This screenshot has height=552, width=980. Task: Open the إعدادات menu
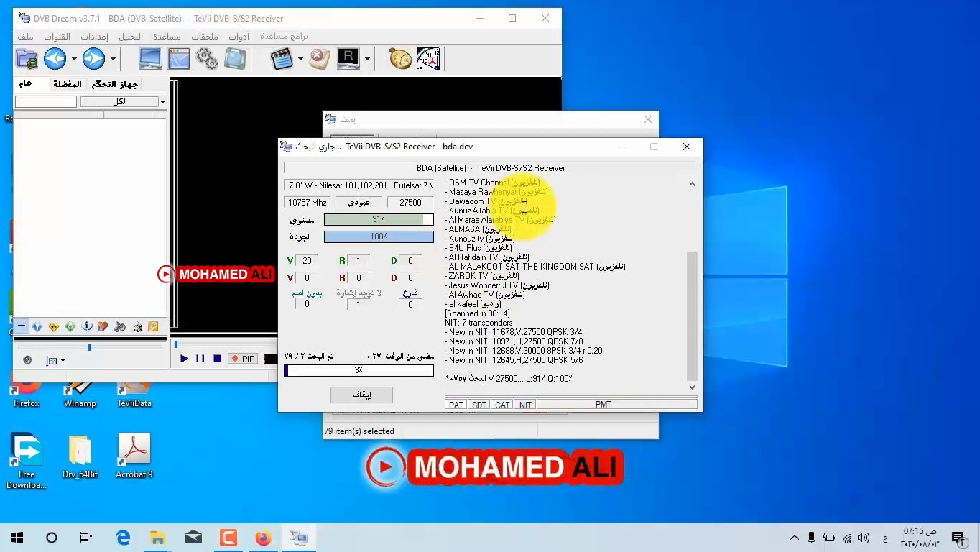click(94, 37)
